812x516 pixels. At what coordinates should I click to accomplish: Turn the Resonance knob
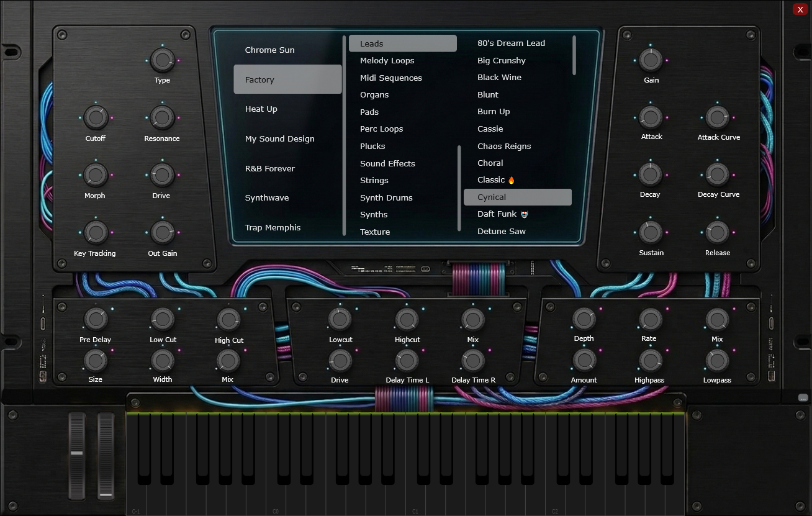click(161, 117)
